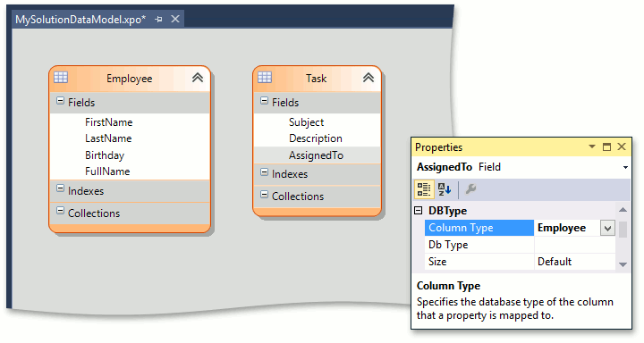Open Properties window position menu arrow
Screen dimensions: 644x343
pyautogui.click(x=592, y=146)
